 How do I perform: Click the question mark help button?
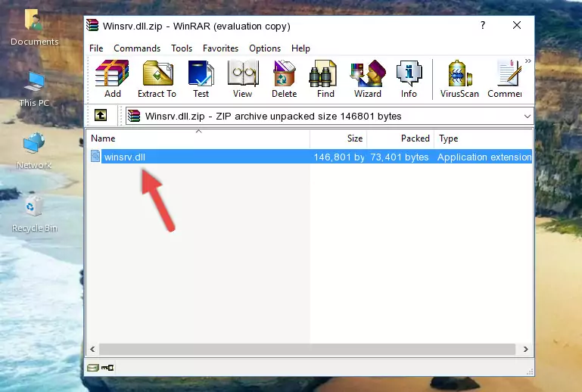click(x=483, y=25)
